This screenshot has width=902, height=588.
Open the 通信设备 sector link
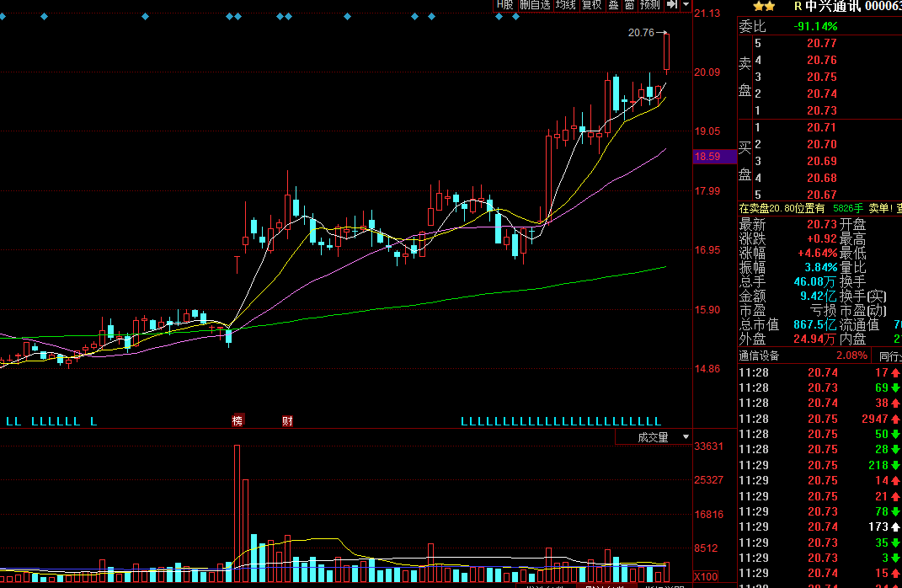(x=760, y=355)
